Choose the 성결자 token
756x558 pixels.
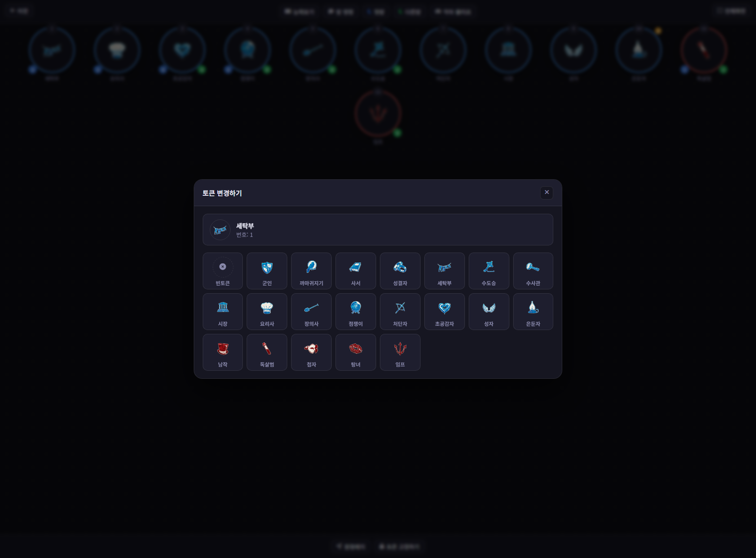point(400,271)
